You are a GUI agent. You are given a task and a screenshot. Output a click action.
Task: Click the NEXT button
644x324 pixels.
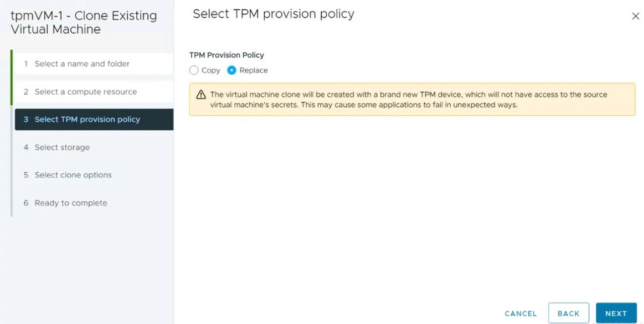point(616,313)
